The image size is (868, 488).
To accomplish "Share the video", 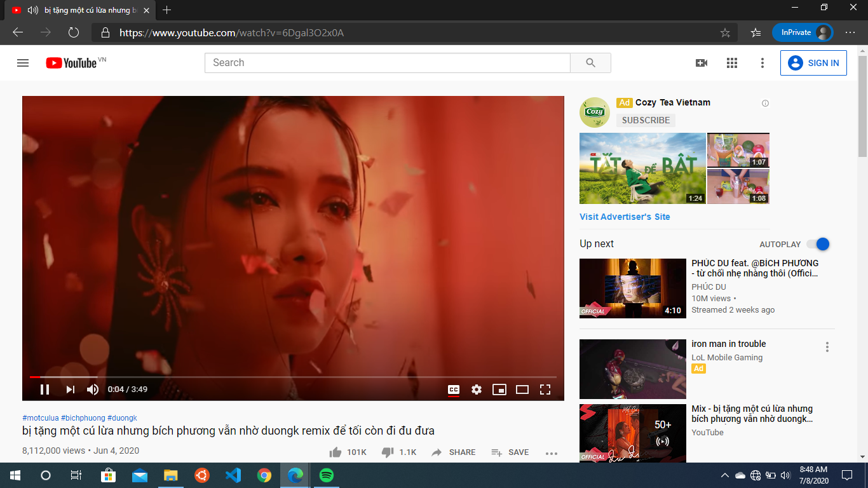I will click(x=453, y=452).
